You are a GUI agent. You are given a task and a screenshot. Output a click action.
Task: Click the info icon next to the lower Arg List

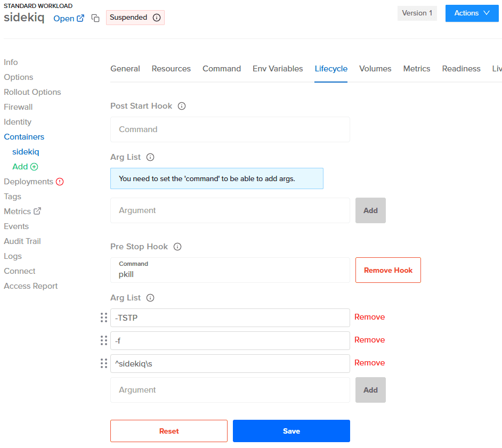coord(150,298)
